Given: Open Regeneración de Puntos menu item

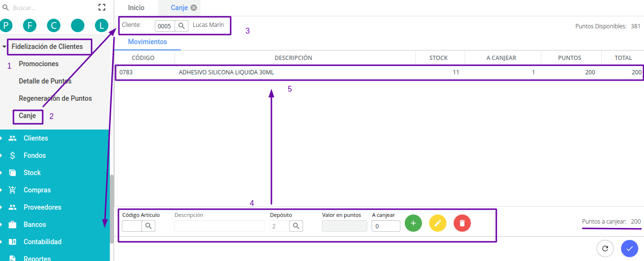Looking at the screenshot, I should pyautogui.click(x=55, y=98).
